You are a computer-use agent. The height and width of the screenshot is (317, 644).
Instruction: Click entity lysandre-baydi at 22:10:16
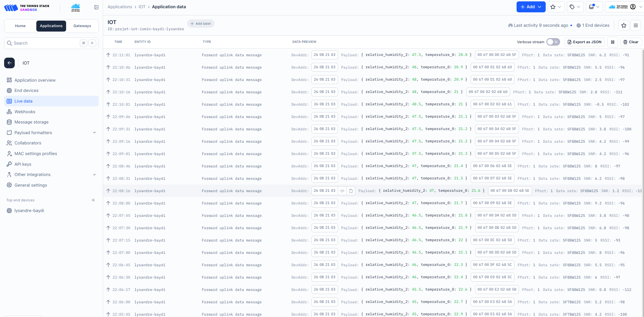(x=150, y=92)
